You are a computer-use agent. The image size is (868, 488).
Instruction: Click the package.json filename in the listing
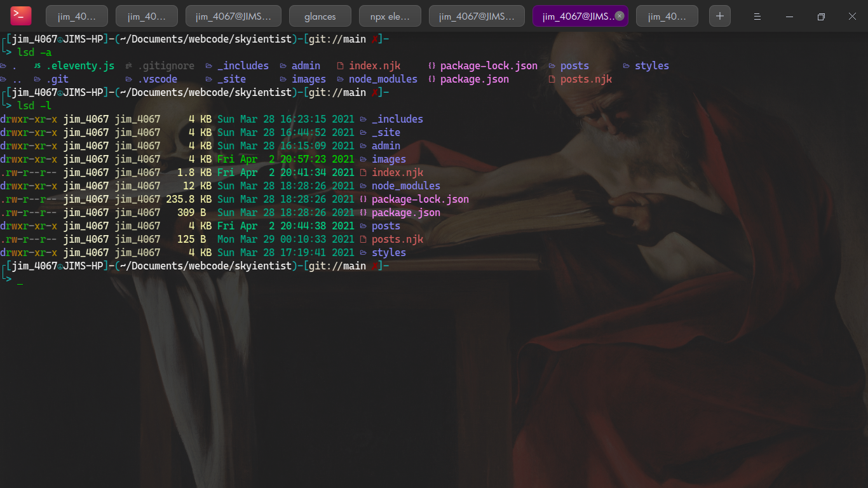tap(405, 212)
